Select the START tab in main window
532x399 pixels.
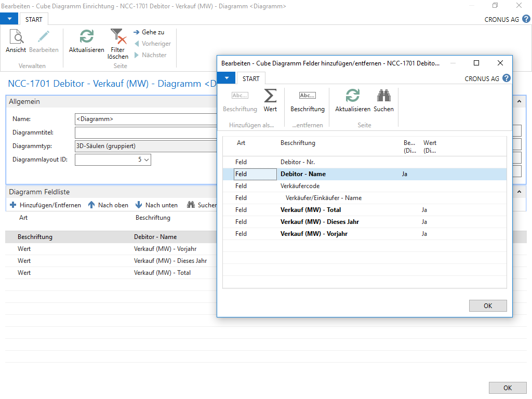coord(34,20)
